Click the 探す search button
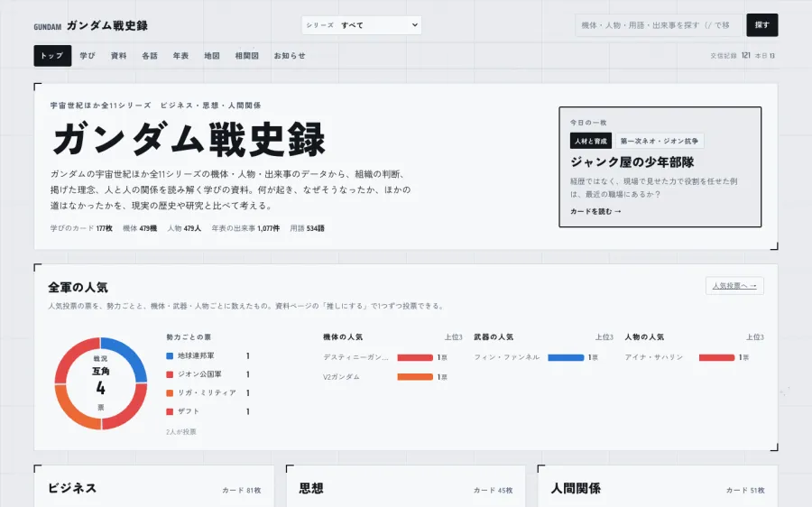The image size is (812, 507). [761, 25]
